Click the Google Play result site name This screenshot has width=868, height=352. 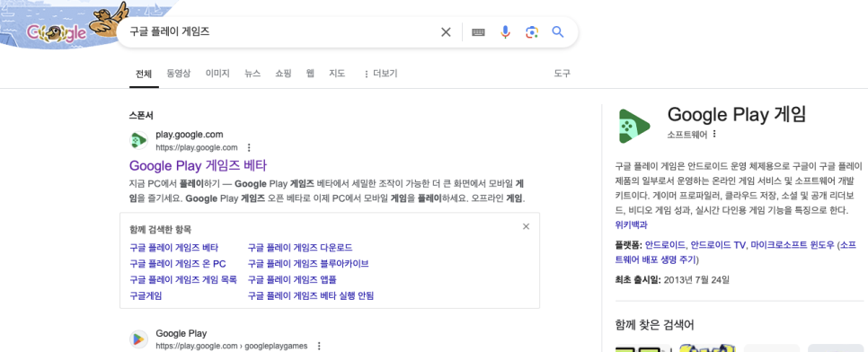coord(181,333)
